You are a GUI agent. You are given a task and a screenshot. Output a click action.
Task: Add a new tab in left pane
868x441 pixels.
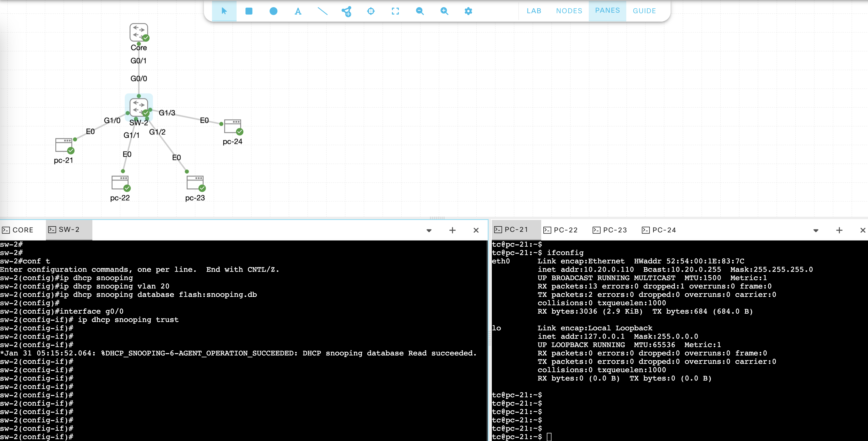452,230
